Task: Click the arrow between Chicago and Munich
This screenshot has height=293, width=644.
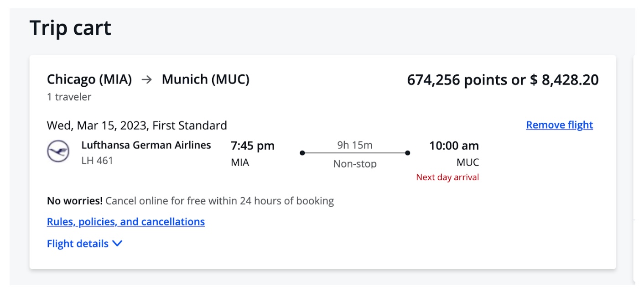Action: click(x=147, y=80)
